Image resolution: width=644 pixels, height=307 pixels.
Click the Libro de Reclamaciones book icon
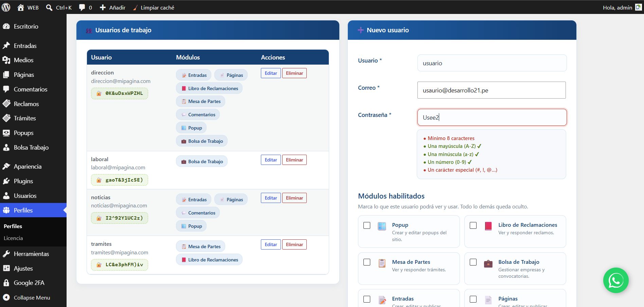click(488, 226)
